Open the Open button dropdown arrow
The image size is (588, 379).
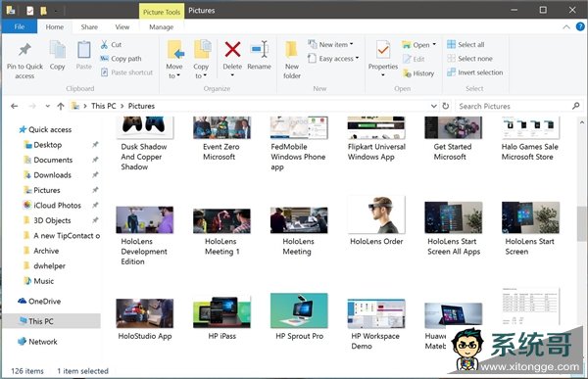(x=434, y=45)
